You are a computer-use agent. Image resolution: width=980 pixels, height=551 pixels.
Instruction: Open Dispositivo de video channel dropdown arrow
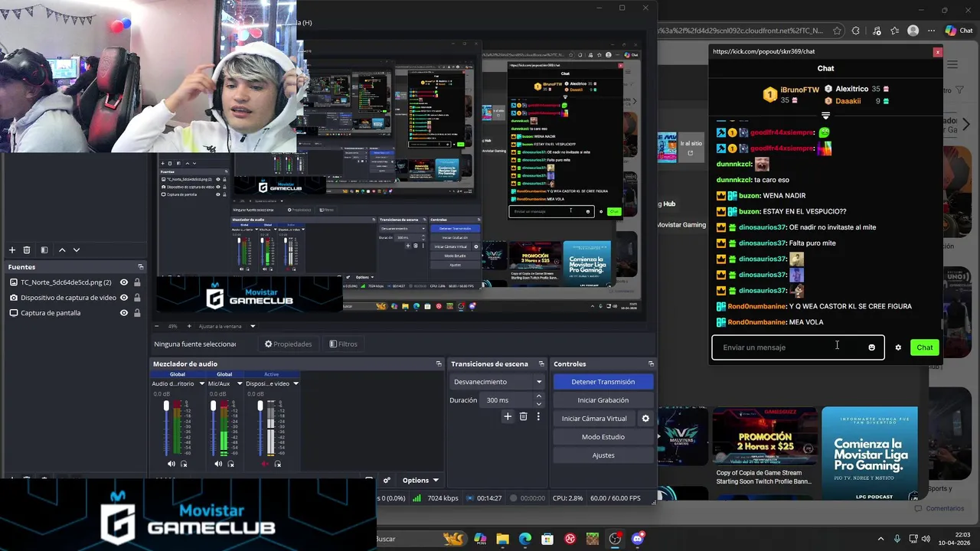click(296, 383)
